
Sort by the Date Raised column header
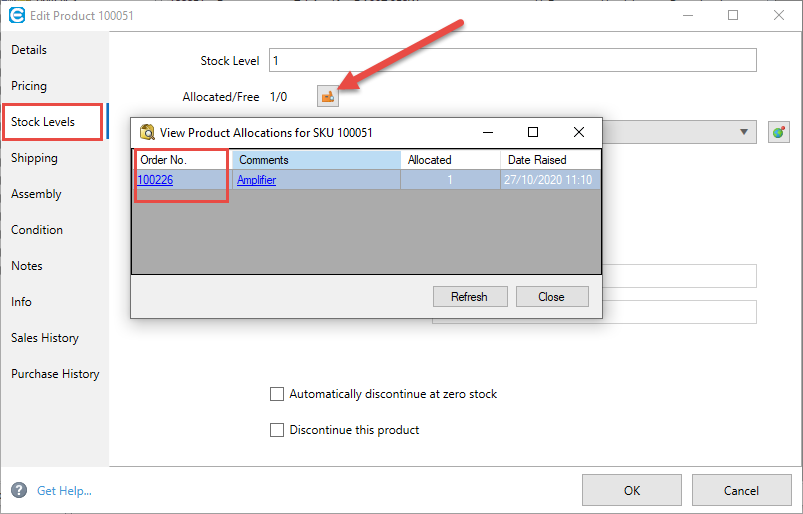pyautogui.click(x=550, y=160)
